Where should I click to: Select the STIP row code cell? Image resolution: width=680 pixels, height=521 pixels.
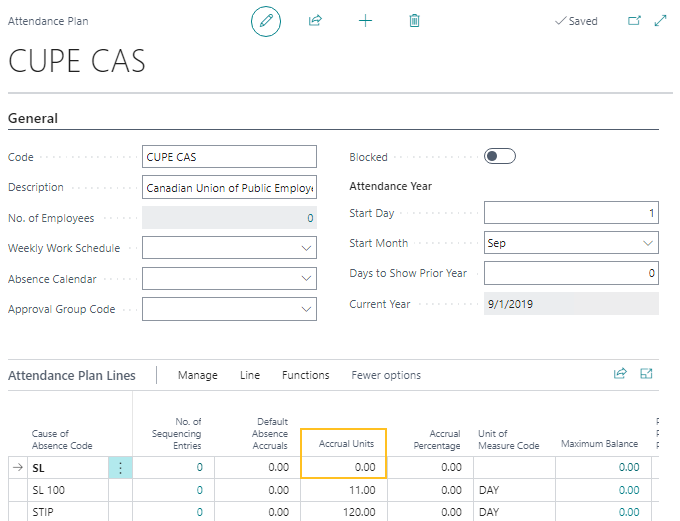pos(68,512)
